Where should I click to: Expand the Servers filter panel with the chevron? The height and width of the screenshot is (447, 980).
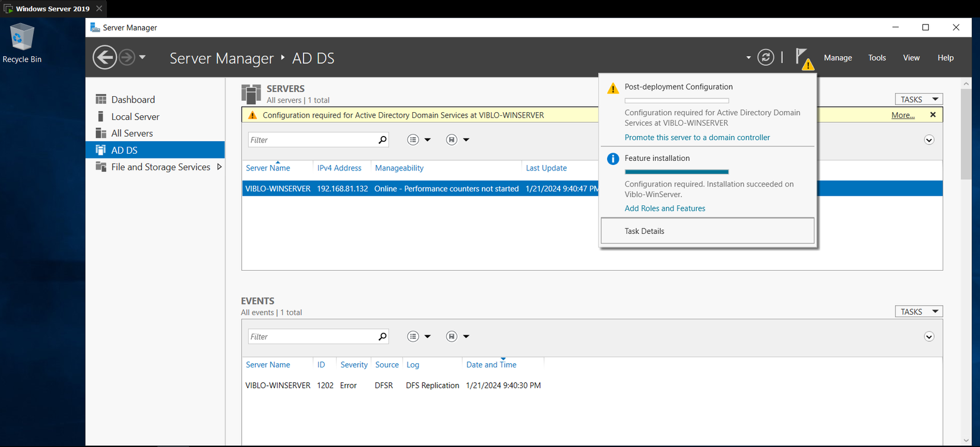tap(929, 140)
